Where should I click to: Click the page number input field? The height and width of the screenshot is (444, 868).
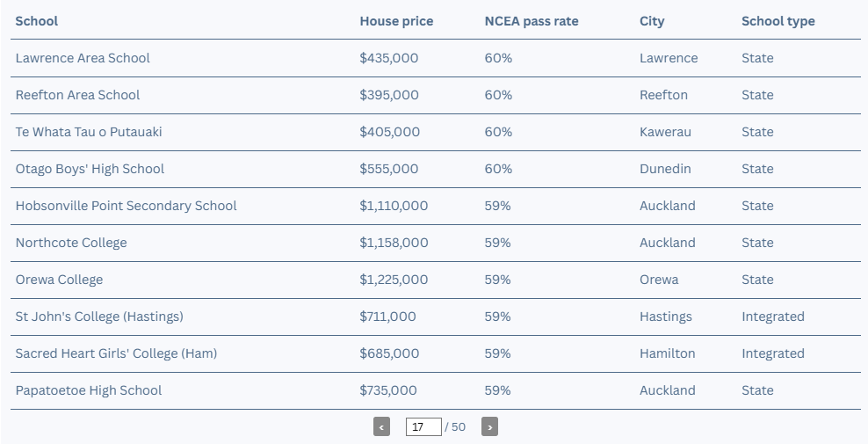[x=423, y=426]
